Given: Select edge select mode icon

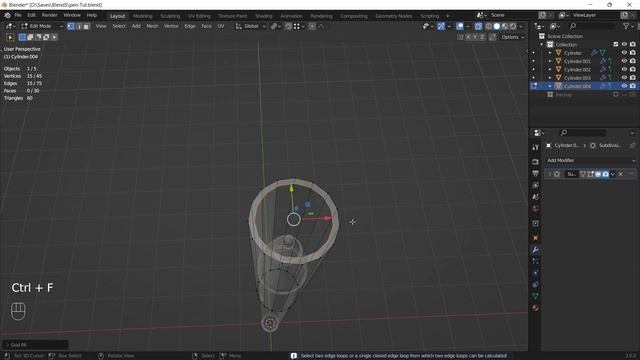Looking at the screenshot, I should 78,26.
